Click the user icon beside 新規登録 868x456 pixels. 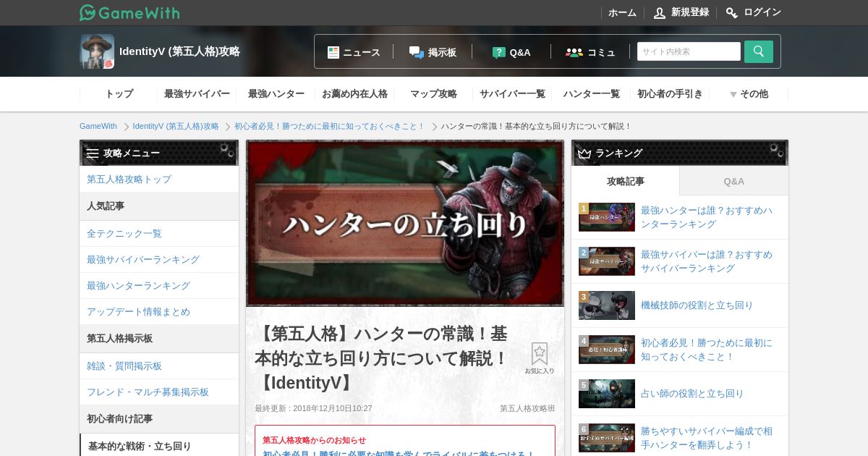(x=660, y=12)
